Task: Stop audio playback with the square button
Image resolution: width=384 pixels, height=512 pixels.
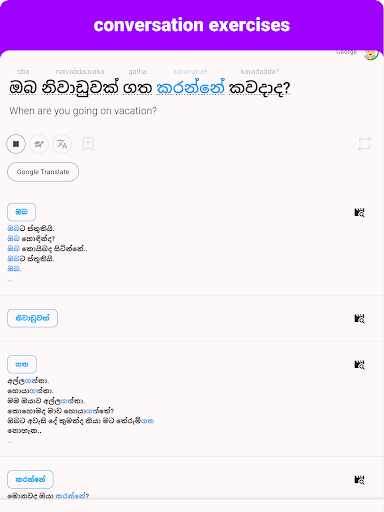Action: pyautogui.click(x=16, y=144)
